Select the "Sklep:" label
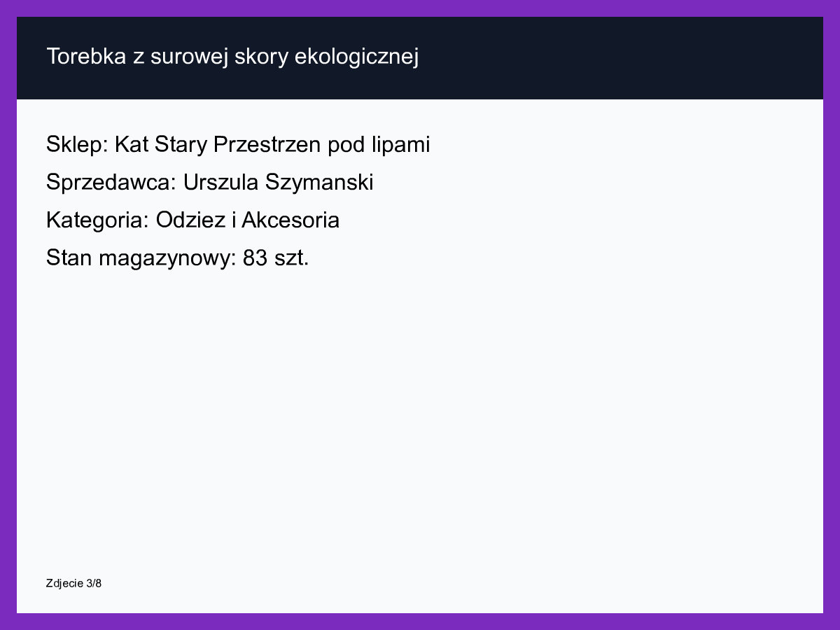 (x=77, y=145)
